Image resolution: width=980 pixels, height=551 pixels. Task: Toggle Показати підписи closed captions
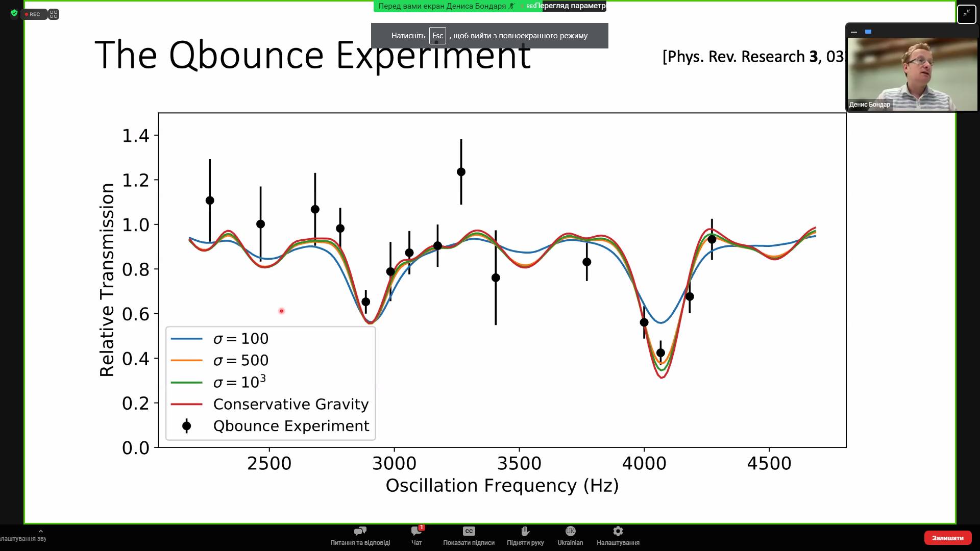tap(469, 536)
